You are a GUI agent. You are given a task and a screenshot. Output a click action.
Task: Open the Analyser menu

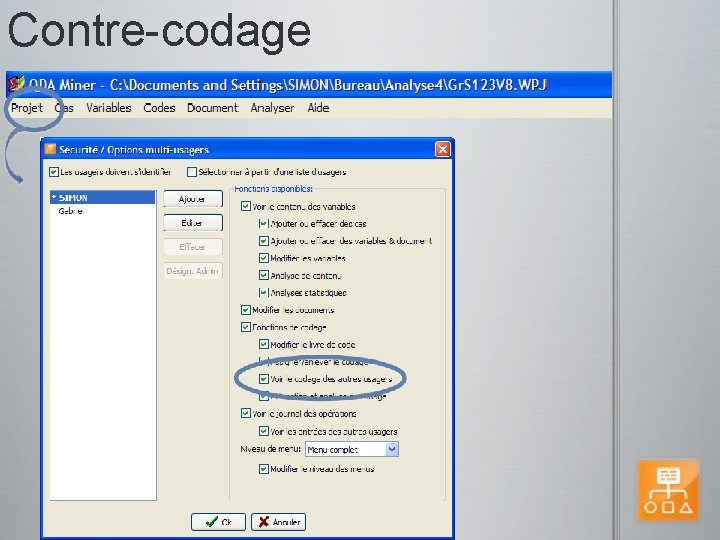click(272, 108)
